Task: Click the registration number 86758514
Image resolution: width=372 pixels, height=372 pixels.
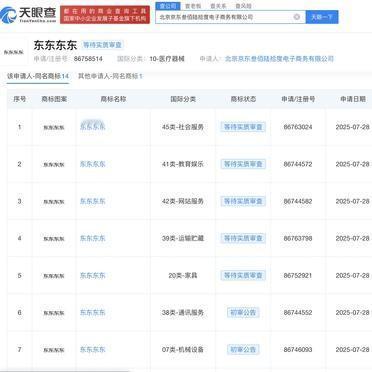Action: (88, 59)
